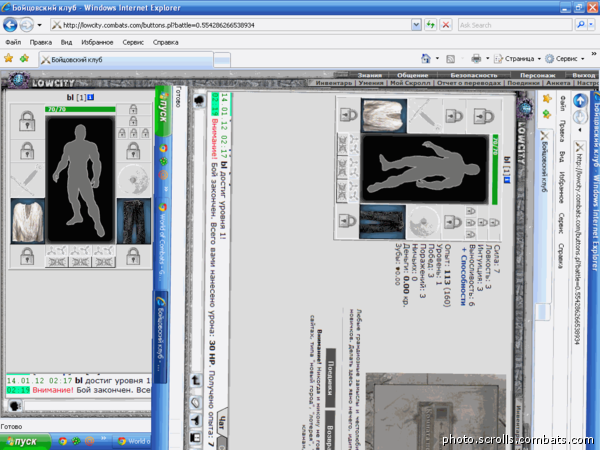Image resolution: width=600 pixels, height=450 pixels.
Task: Open the Безопасность game menu
Action: [474, 75]
